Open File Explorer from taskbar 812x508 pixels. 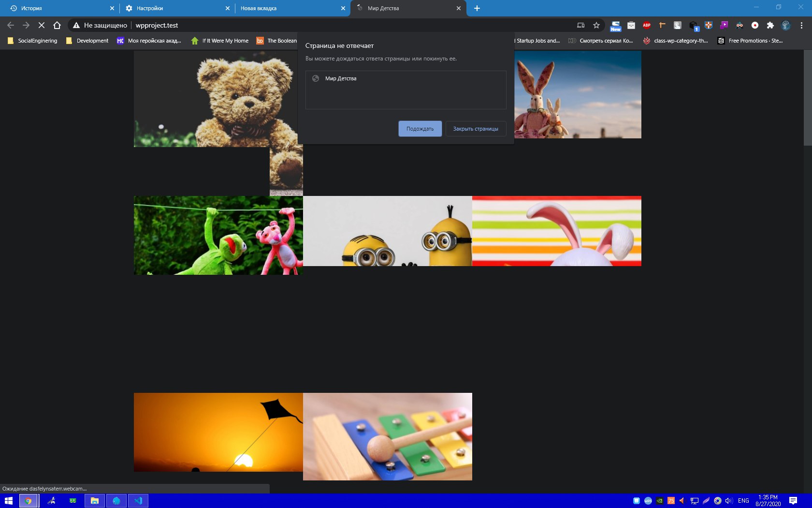[x=95, y=501]
